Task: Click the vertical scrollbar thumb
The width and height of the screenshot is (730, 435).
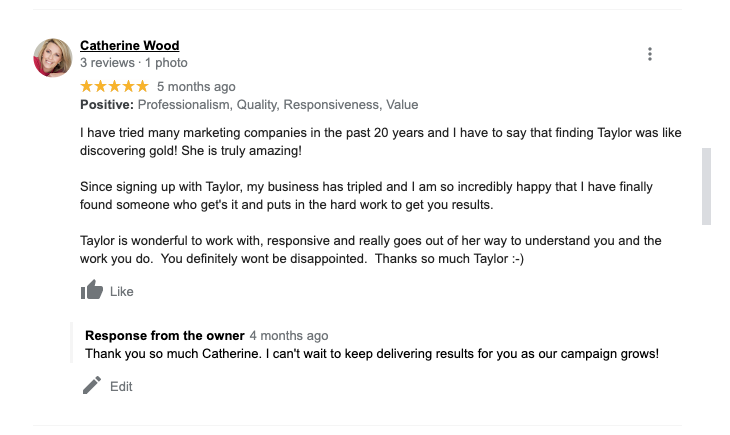Action: pyautogui.click(x=707, y=186)
